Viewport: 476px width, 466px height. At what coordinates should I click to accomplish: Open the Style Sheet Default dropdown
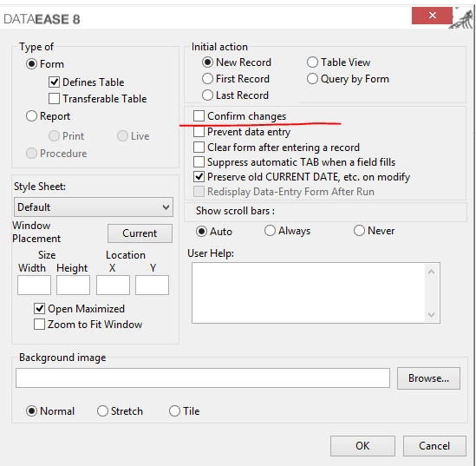point(94,207)
